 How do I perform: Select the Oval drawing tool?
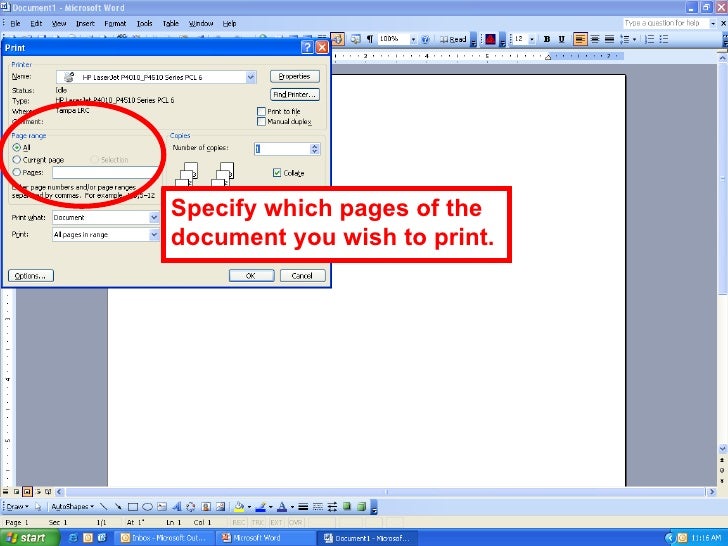click(147, 507)
